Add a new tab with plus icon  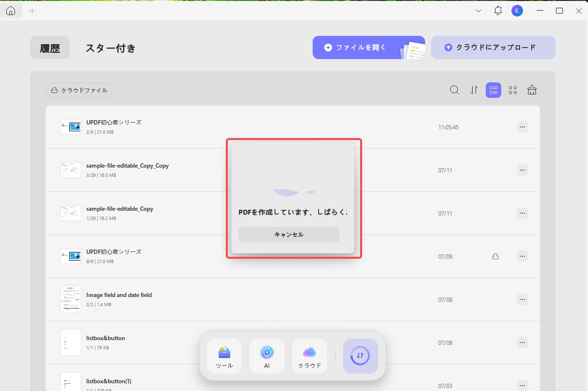[x=32, y=11]
